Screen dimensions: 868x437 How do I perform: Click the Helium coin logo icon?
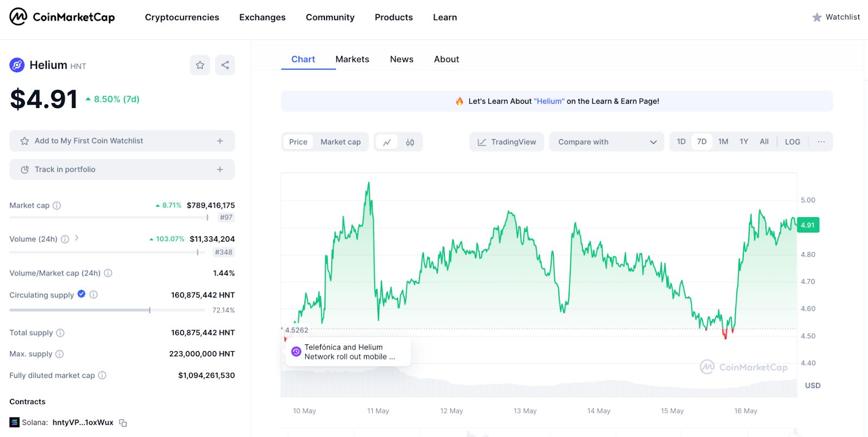17,65
